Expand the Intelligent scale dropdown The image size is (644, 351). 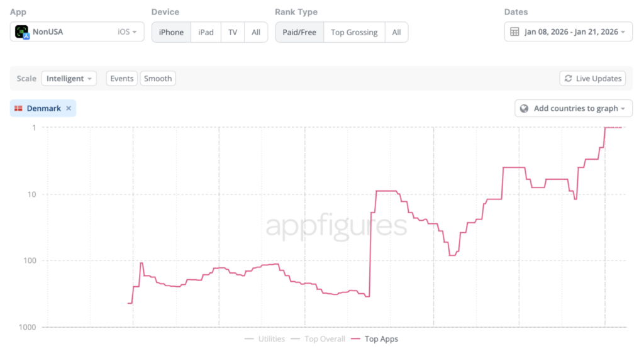pos(69,79)
